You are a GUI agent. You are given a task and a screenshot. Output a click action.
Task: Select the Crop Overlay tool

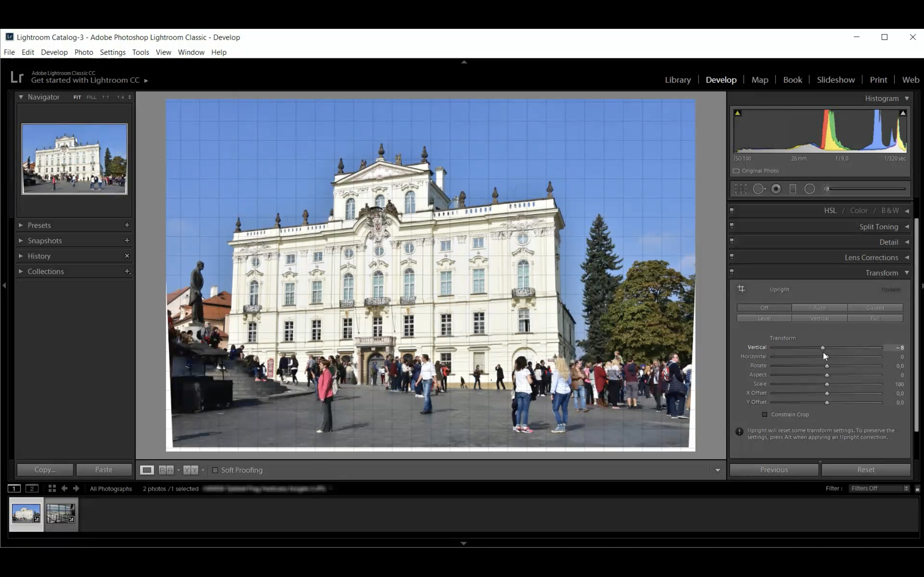click(x=741, y=189)
